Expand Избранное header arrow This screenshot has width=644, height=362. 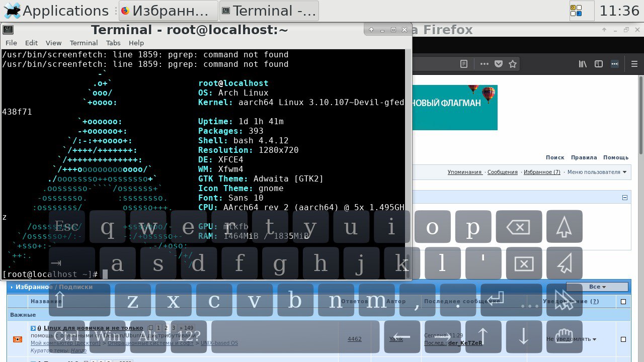[12, 287]
